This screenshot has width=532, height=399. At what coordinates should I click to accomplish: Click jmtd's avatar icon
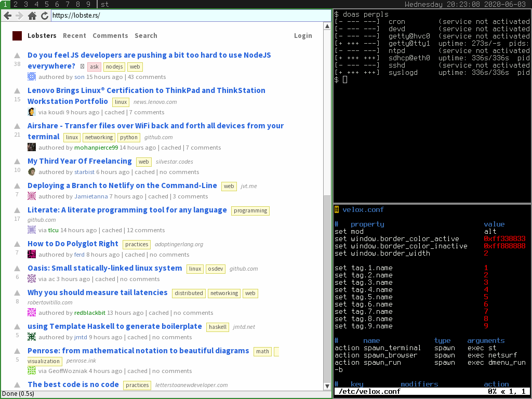click(32, 337)
